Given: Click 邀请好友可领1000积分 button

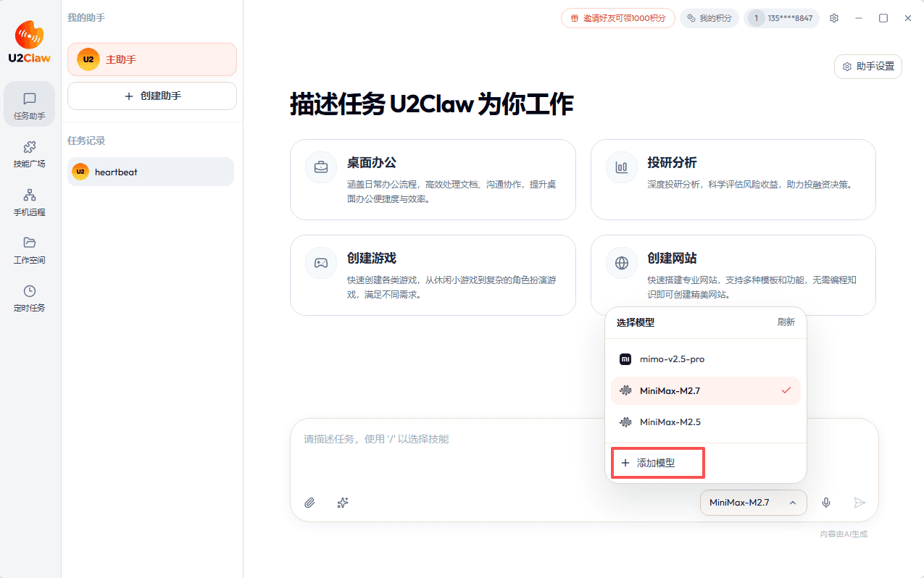Looking at the screenshot, I should [618, 18].
